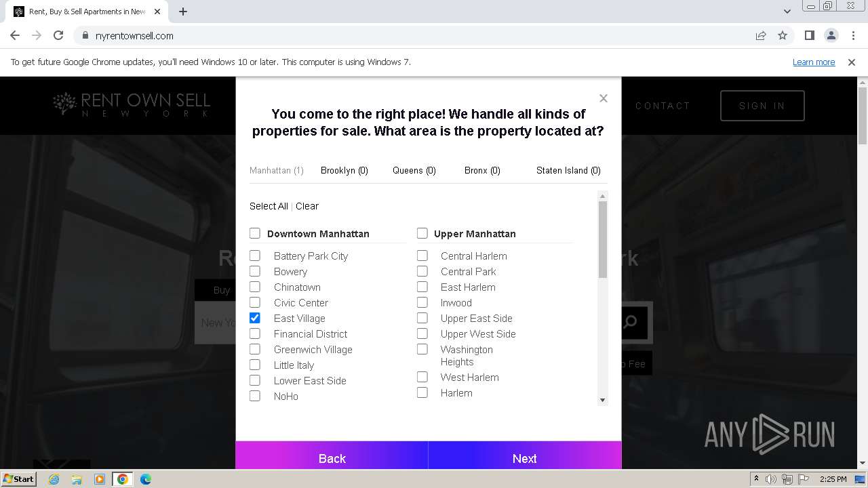Go to the previous step with Back

pos(332,455)
